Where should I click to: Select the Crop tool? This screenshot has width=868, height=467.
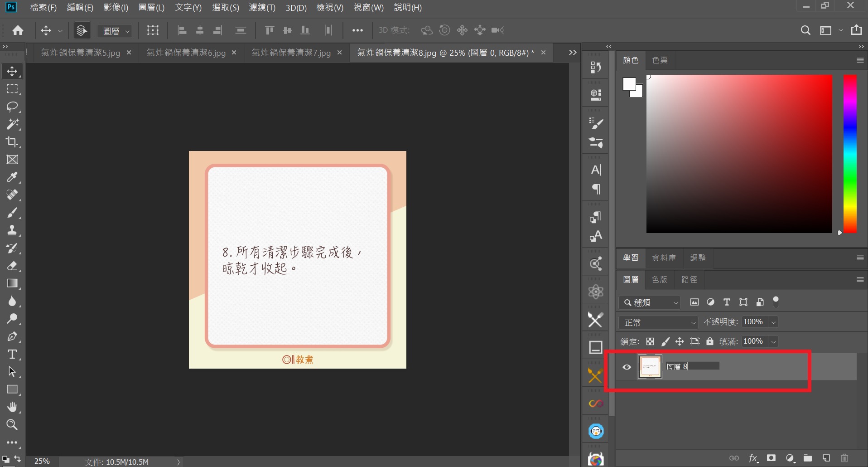pyautogui.click(x=12, y=142)
